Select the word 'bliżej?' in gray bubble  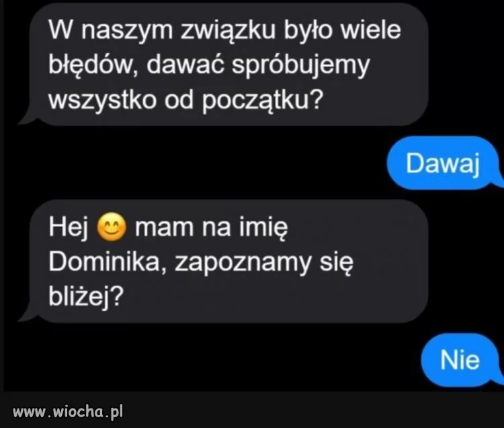pos(86,296)
